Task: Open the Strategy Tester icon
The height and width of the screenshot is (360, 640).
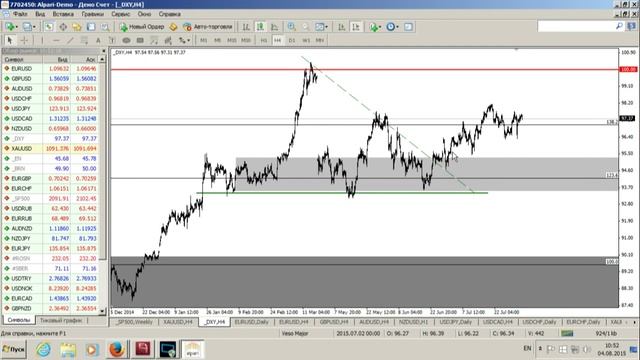Action: click(105, 27)
